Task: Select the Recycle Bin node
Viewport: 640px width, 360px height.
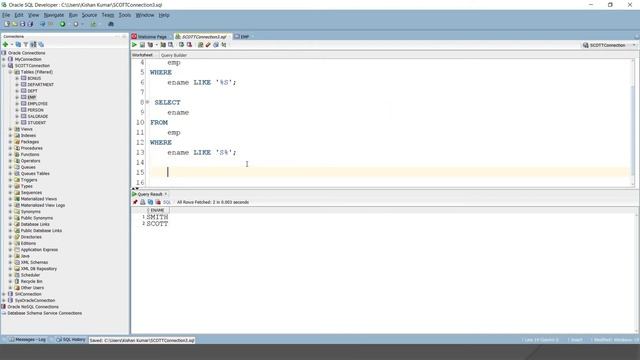Action: pyautogui.click(x=31, y=281)
